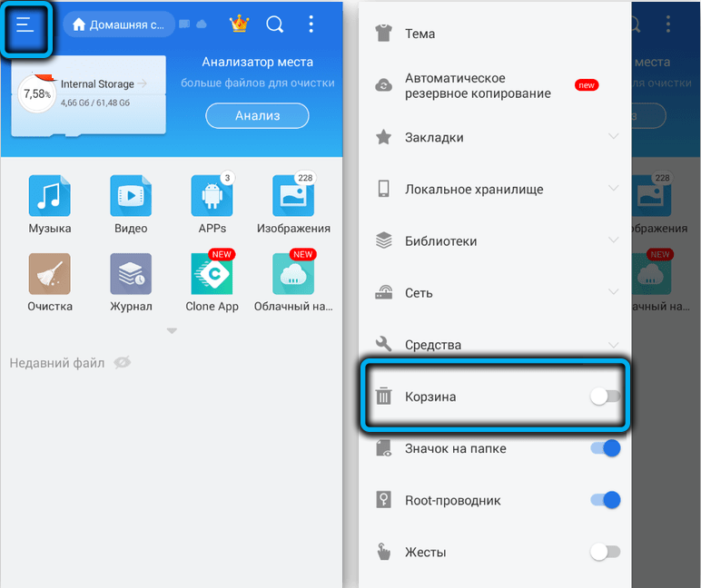701x588 pixels.
Task: Click the больше файлов для очистки text
Action: [258, 83]
